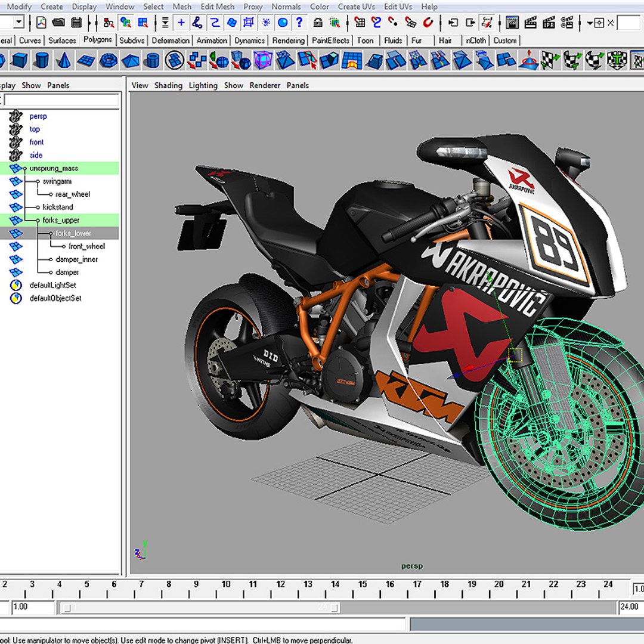Switch to select by hierarchy mode

[x=109, y=23]
